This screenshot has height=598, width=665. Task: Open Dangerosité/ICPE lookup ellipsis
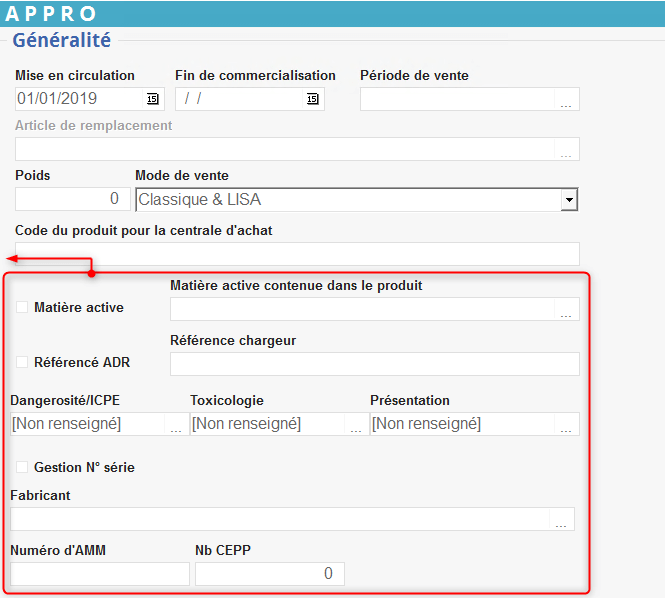click(x=176, y=425)
